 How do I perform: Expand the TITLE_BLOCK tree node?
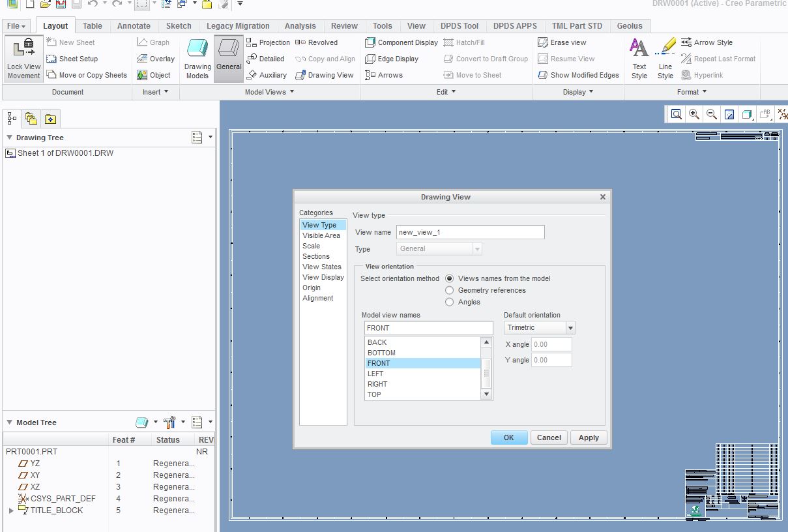pos(10,510)
